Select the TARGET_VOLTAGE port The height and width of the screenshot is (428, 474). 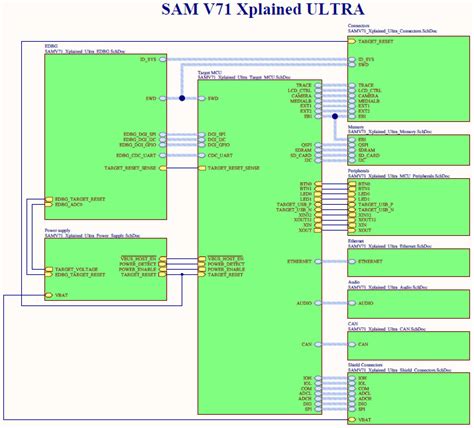pos(49,269)
